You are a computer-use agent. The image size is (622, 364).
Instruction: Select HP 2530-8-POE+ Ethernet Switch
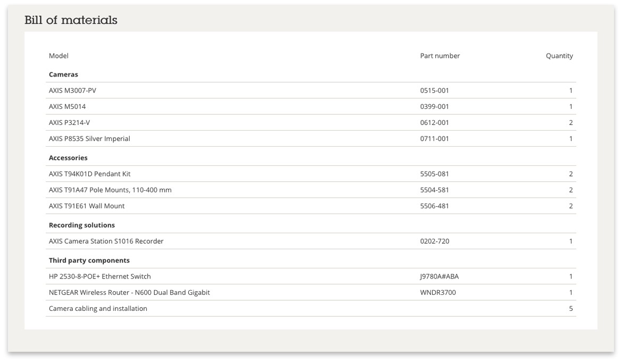[x=100, y=276]
